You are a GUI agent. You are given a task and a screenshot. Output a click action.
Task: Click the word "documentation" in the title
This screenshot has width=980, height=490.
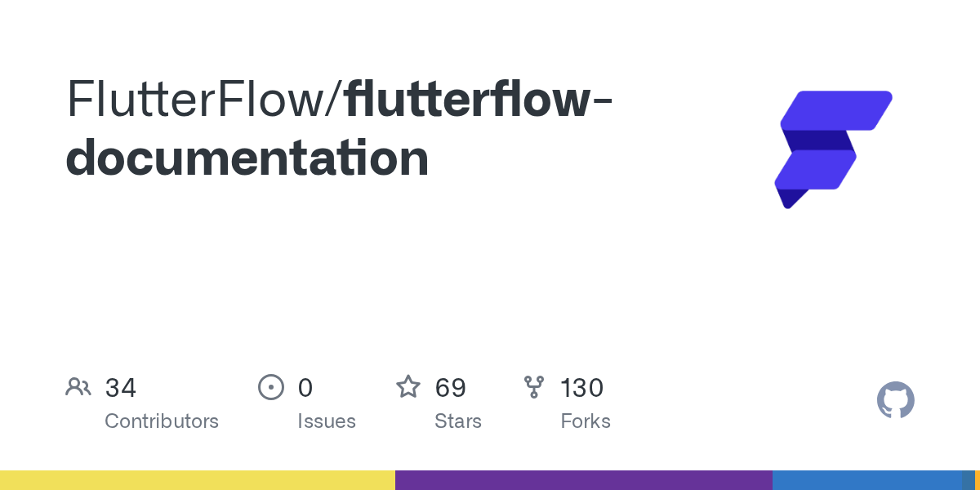247,158
